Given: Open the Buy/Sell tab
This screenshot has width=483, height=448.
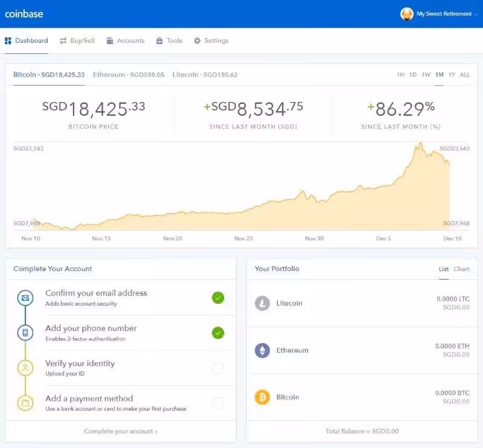Looking at the screenshot, I should [x=77, y=40].
